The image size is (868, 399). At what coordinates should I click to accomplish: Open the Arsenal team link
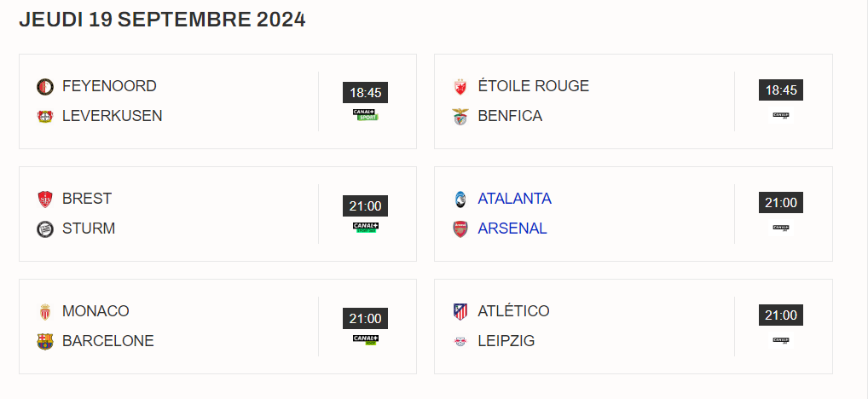pyautogui.click(x=512, y=228)
